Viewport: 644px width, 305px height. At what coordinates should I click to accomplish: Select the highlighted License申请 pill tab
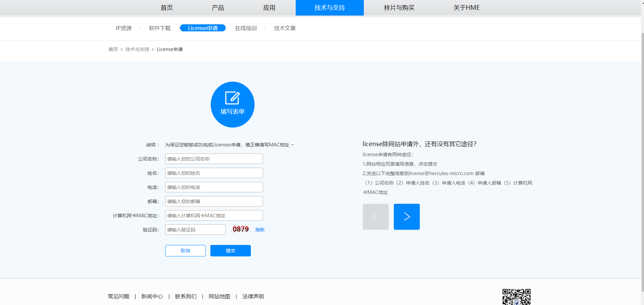point(203,28)
